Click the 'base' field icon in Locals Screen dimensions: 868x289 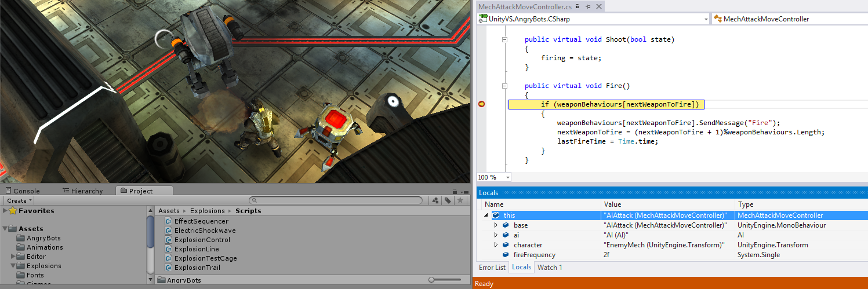[x=506, y=225]
